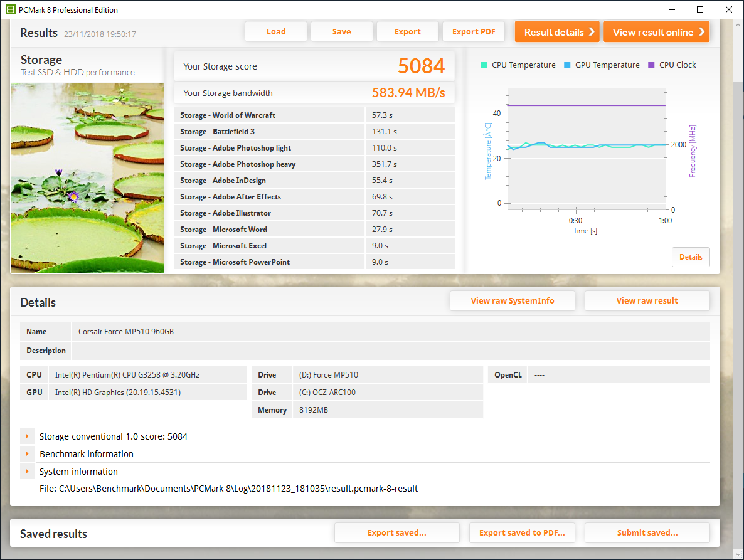
Task: Click View raw SystemInfo
Action: tap(513, 300)
